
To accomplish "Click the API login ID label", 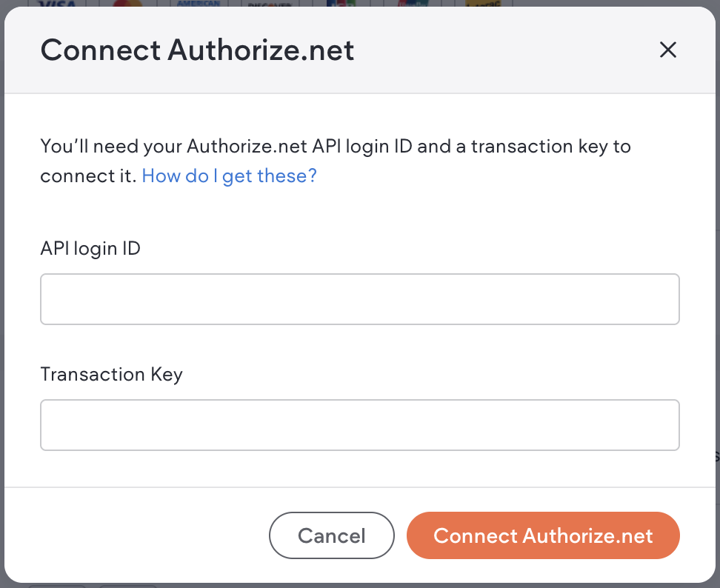I will pyautogui.click(x=90, y=248).
